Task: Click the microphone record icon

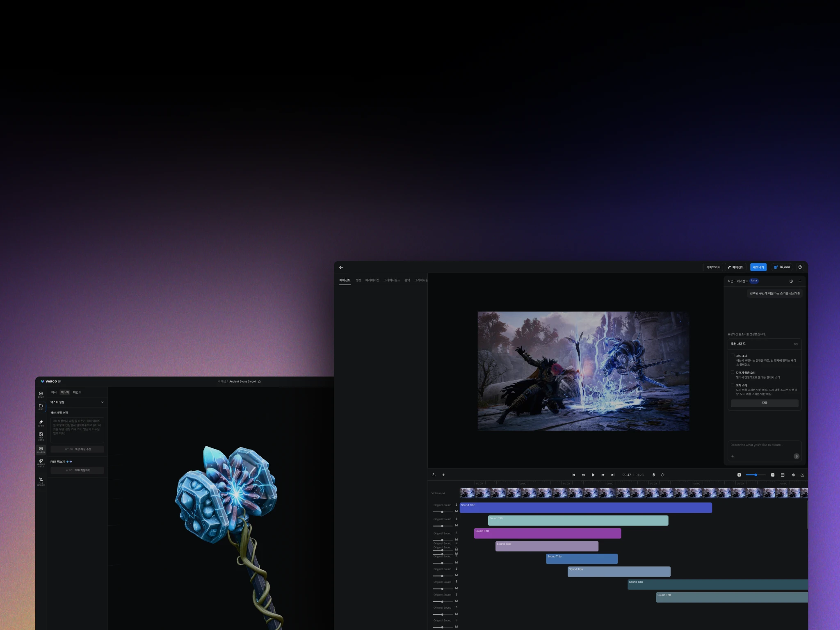Action: coord(654,475)
